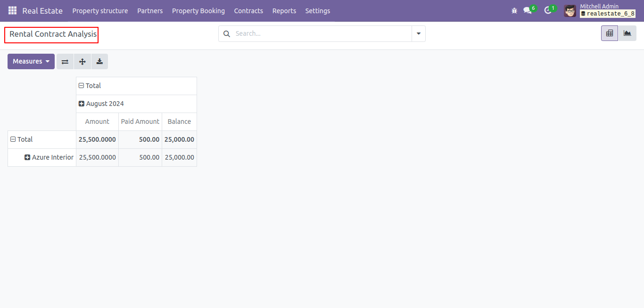
Task: Sort by Balance column header
Action: click(179, 122)
